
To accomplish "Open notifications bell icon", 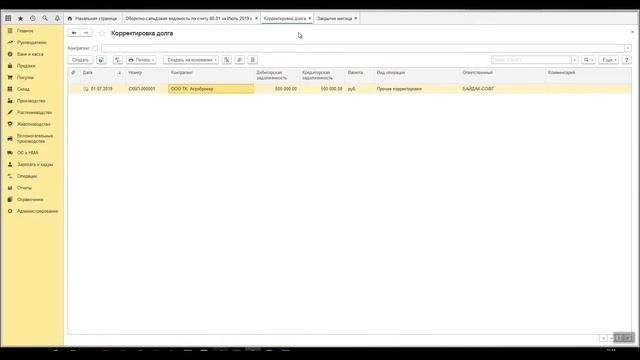I will tap(57, 18).
